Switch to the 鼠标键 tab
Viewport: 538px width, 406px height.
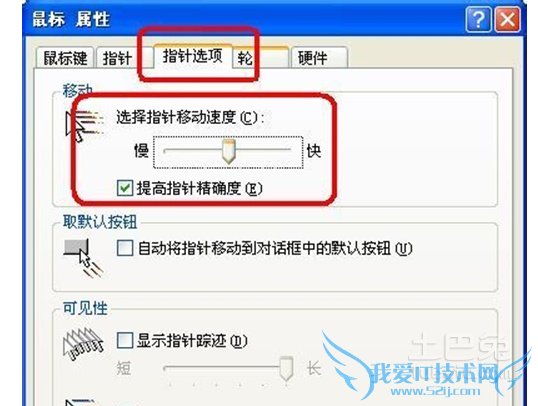pyautogui.click(x=65, y=58)
